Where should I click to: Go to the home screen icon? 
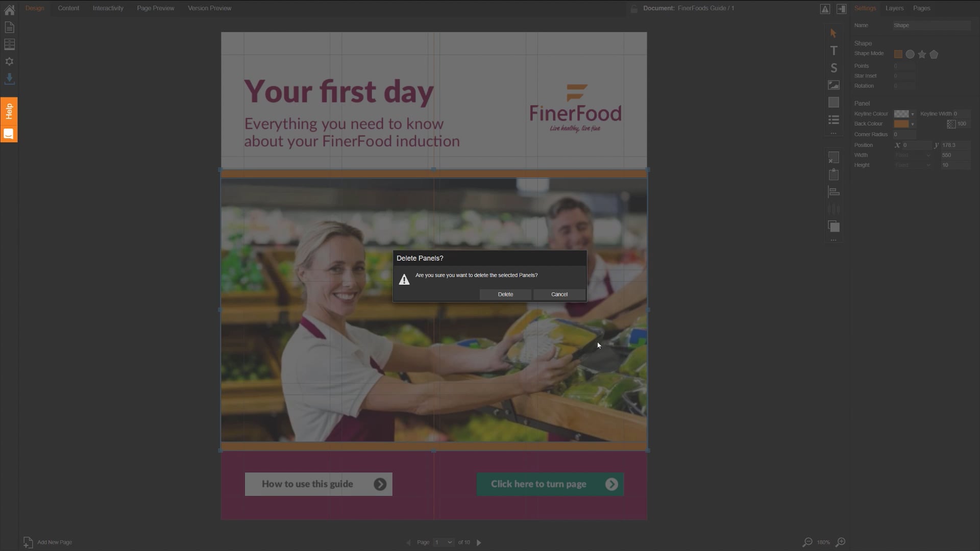9,9
